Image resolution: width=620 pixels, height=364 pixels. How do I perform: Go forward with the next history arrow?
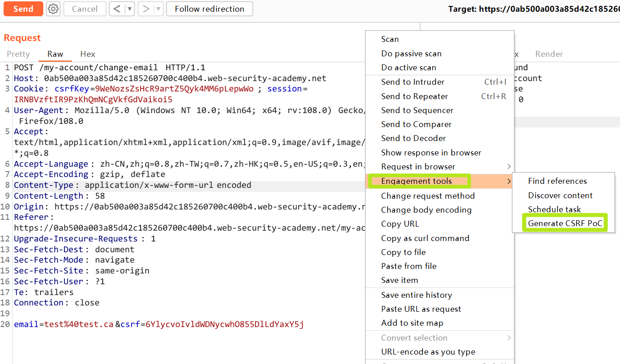(146, 9)
